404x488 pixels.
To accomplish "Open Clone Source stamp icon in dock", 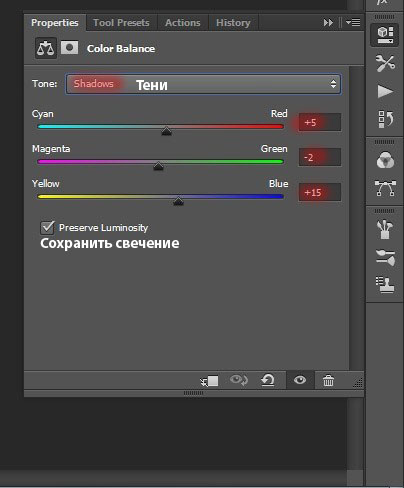I will coord(385,285).
